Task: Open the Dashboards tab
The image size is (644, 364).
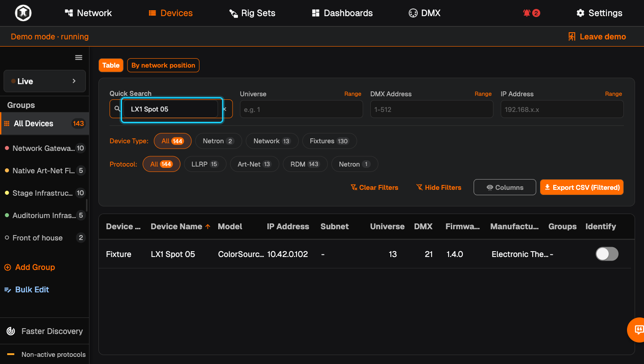Action: [343, 13]
